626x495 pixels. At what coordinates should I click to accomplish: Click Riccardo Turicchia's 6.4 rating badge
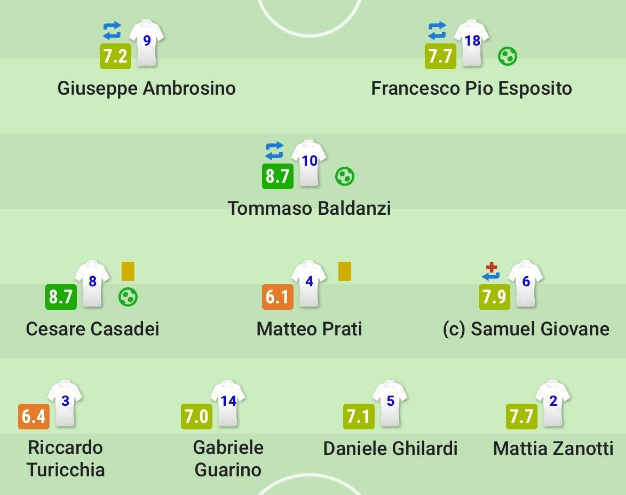[x=34, y=417]
